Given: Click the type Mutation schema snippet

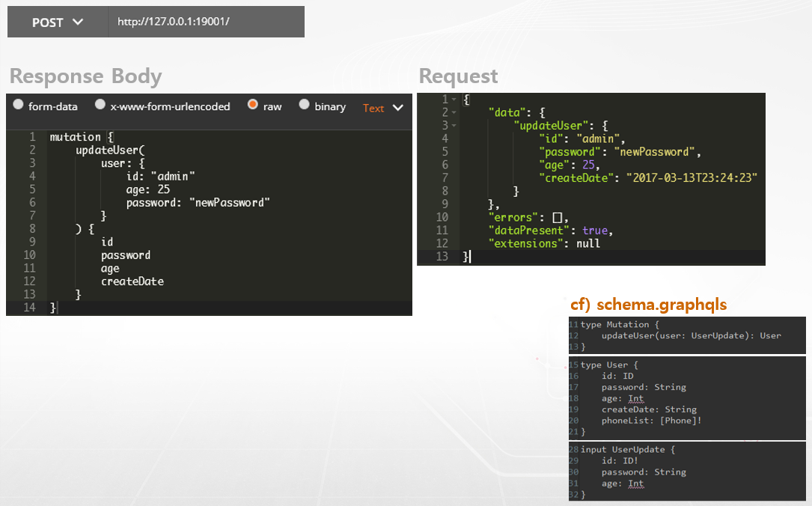Looking at the screenshot, I should [x=687, y=335].
